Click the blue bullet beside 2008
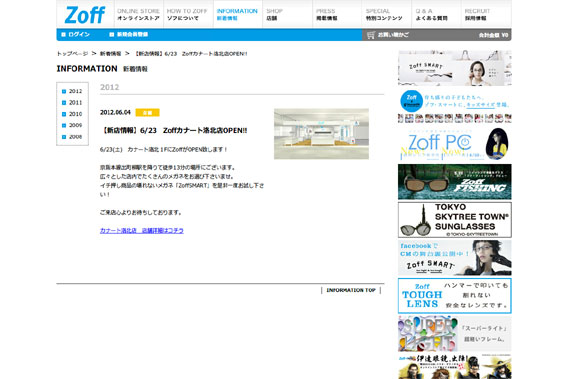 click(x=64, y=137)
